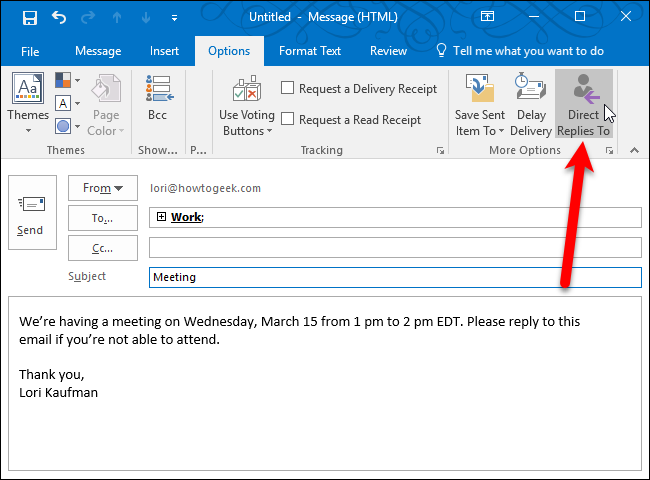This screenshot has height=480, width=650.
Task: Enable Request a Read Receipt
Action: [288, 120]
